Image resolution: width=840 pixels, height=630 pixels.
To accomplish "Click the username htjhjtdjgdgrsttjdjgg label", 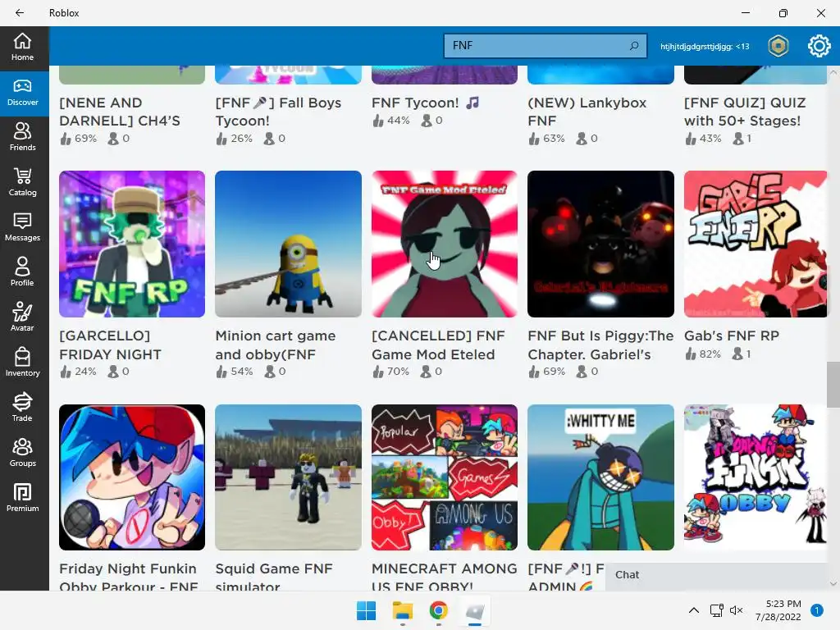I will click(705, 47).
